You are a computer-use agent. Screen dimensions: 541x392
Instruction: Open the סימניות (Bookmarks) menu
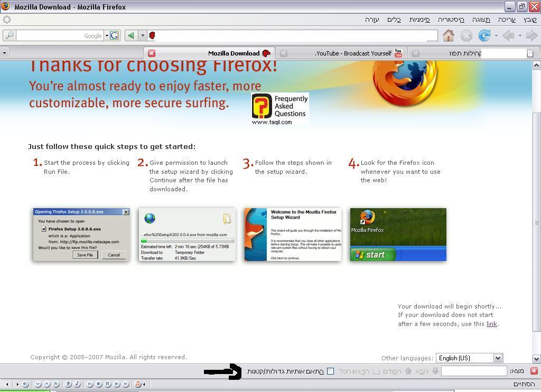419,20
